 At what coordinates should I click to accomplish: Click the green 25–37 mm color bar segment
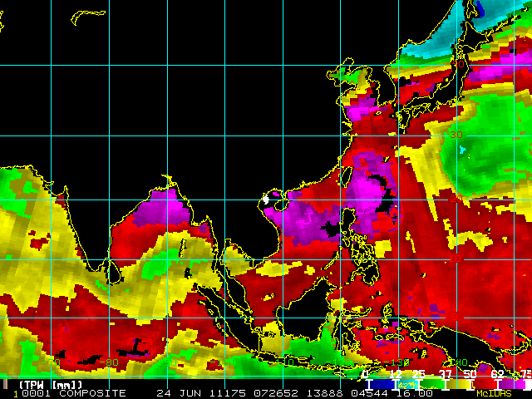click(x=432, y=384)
